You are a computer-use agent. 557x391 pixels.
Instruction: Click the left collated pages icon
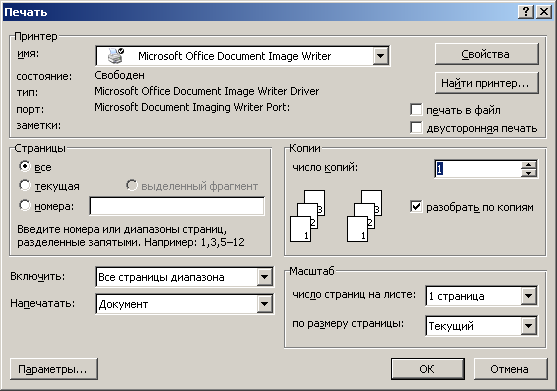[308, 216]
